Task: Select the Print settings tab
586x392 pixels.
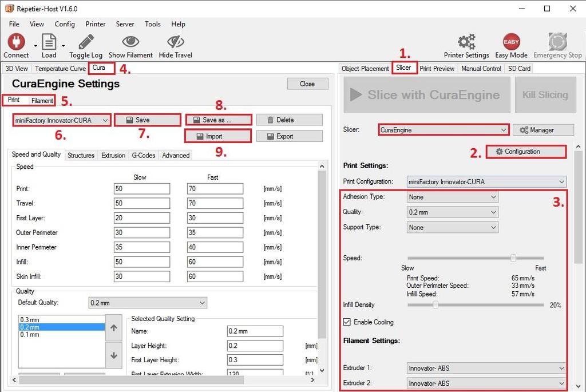Action: (x=14, y=100)
